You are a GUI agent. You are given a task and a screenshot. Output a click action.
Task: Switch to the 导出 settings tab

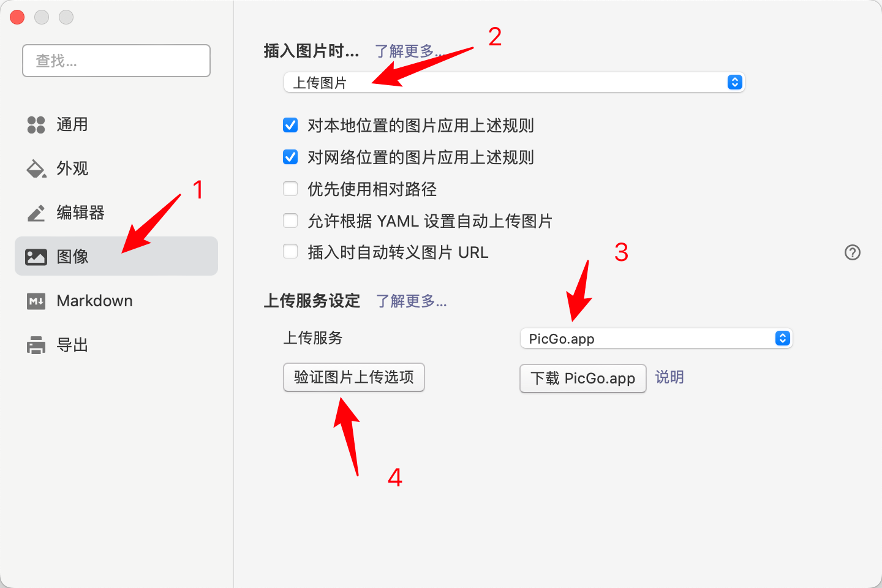pos(116,345)
